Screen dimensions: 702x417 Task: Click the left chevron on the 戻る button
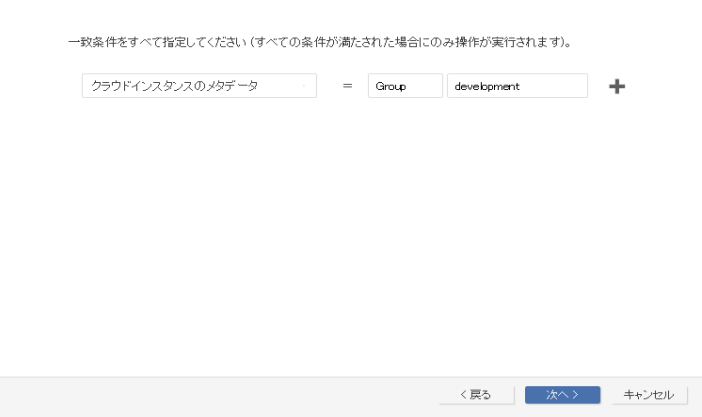point(463,395)
